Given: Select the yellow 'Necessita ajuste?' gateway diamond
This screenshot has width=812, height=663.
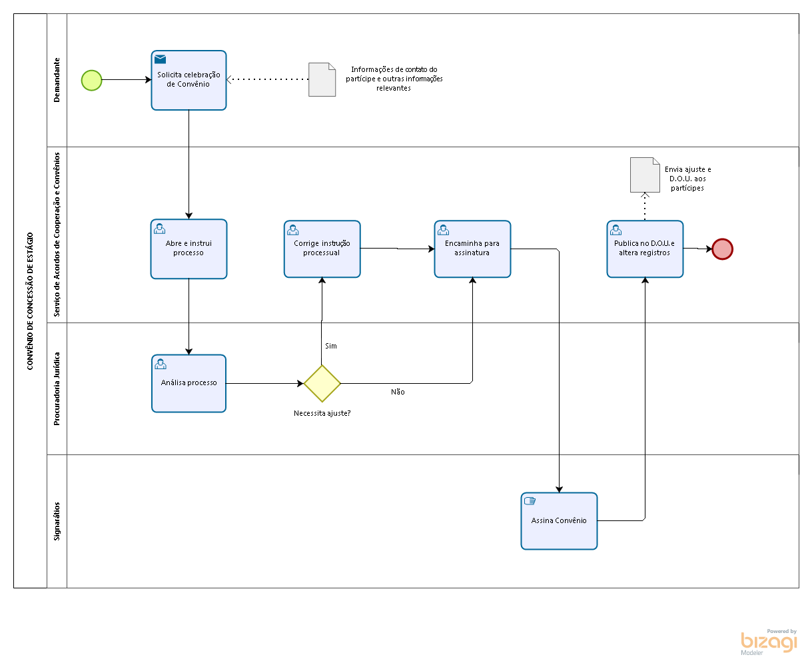Looking at the screenshot, I should pos(322,383).
